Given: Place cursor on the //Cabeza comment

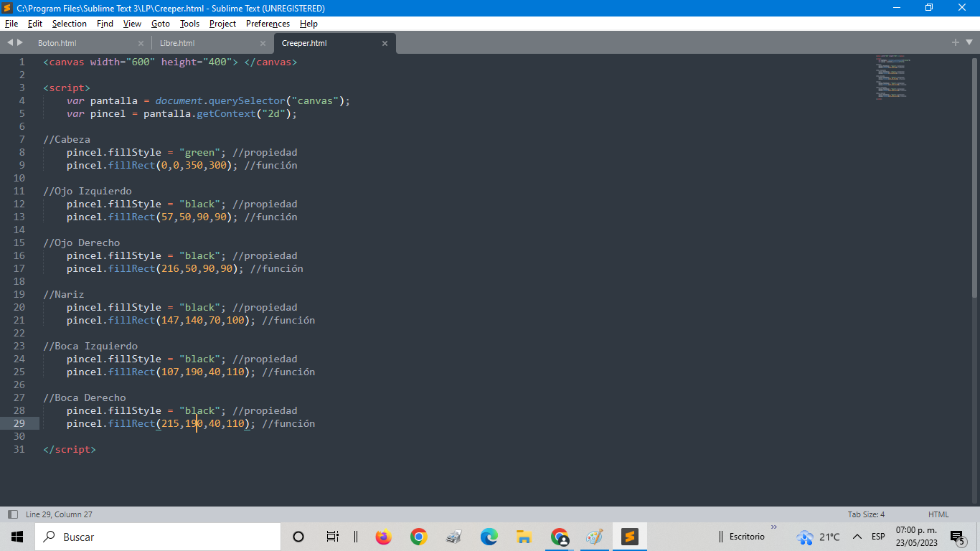Looking at the screenshot, I should (x=67, y=139).
